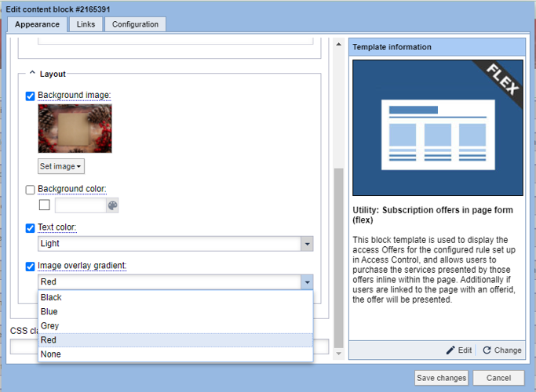
Task: Switch to the Configuration tab
Action: 135,24
